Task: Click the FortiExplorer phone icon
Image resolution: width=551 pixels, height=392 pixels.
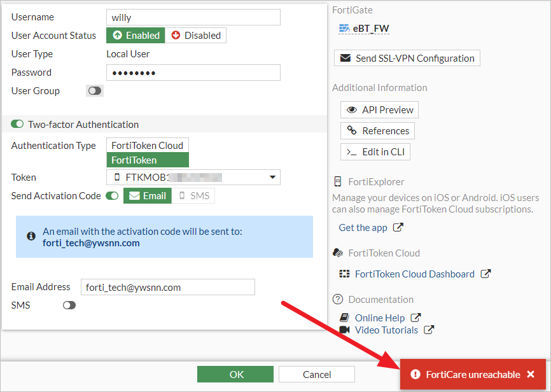Action: click(x=338, y=181)
